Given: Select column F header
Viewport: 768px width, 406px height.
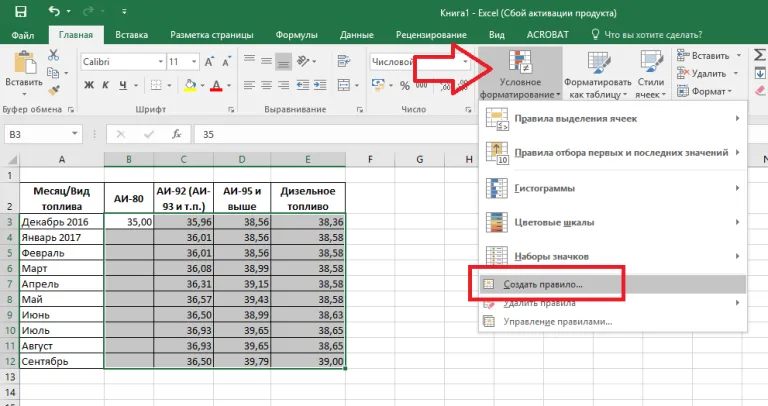Looking at the screenshot, I should 370,159.
